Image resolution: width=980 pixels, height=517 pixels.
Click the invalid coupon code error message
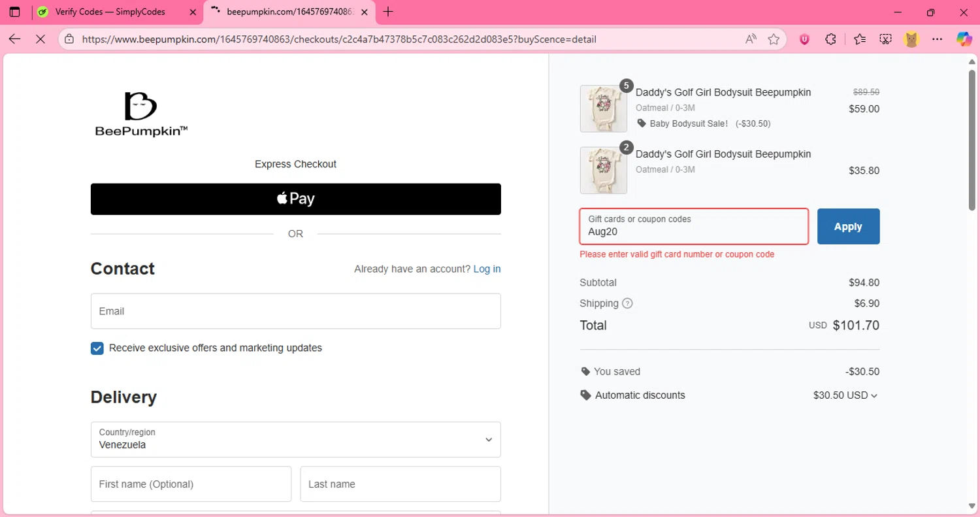coord(677,254)
